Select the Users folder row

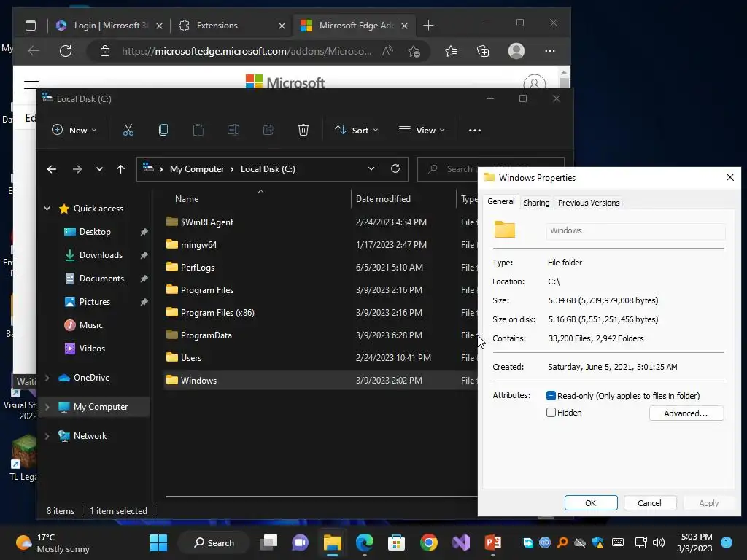point(320,357)
